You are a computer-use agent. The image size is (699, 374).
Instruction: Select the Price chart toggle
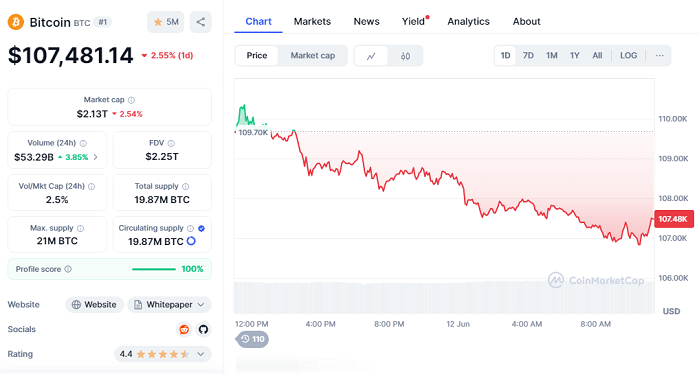[257, 56]
